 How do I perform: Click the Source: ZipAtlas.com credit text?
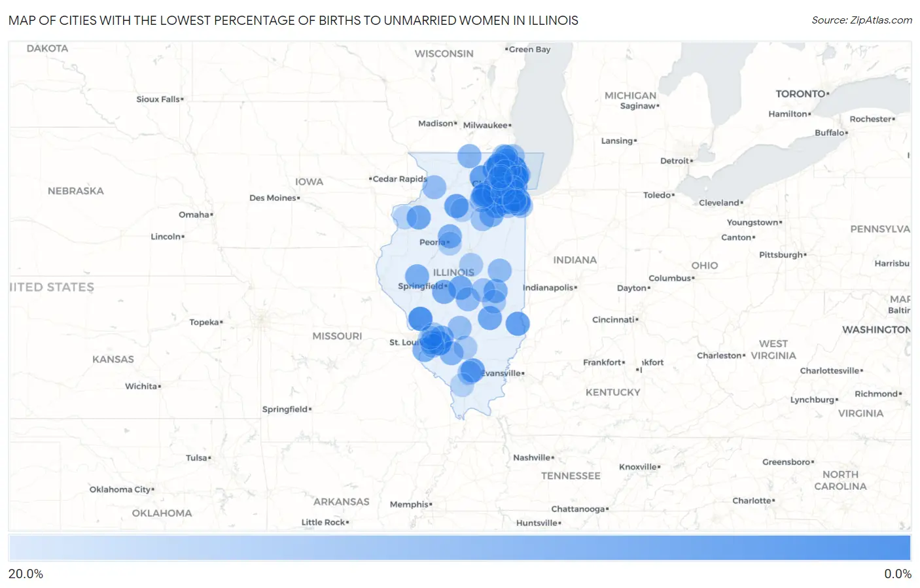[862, 20]
